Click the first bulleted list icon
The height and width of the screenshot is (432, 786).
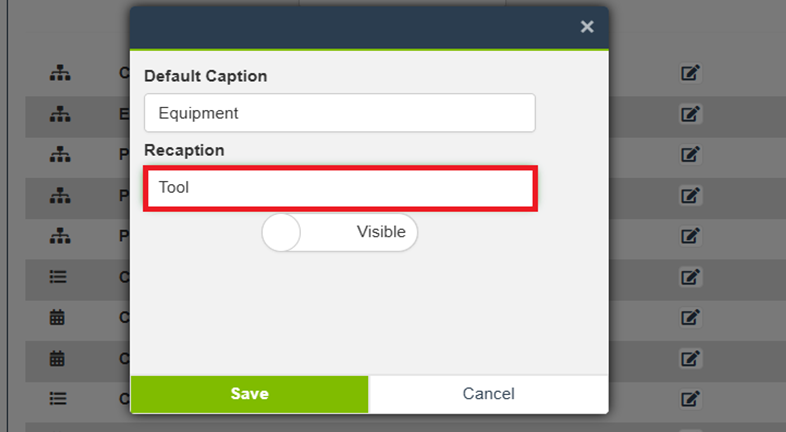[x=58, y=277]
